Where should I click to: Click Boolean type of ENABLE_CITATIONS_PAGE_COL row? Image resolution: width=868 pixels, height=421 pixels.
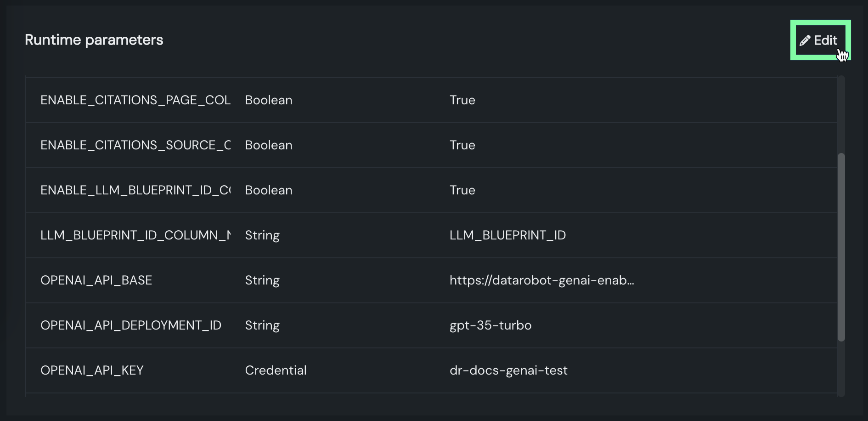(268, 100)
